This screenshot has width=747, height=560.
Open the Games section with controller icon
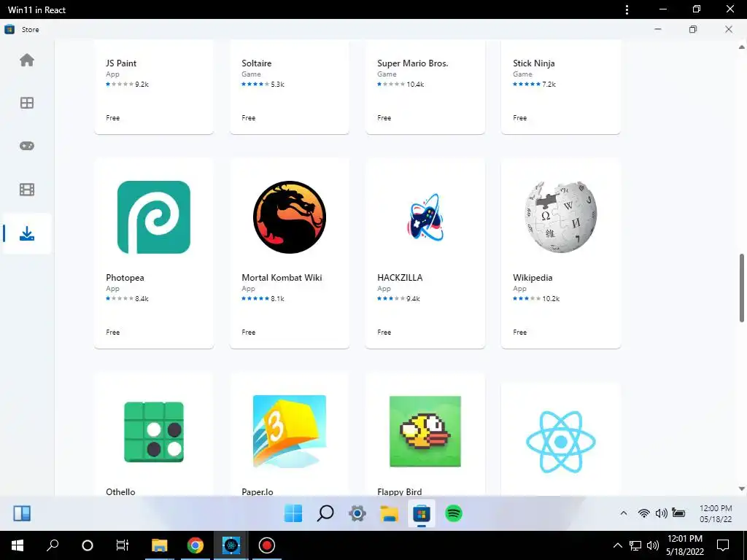click(27, 146)
